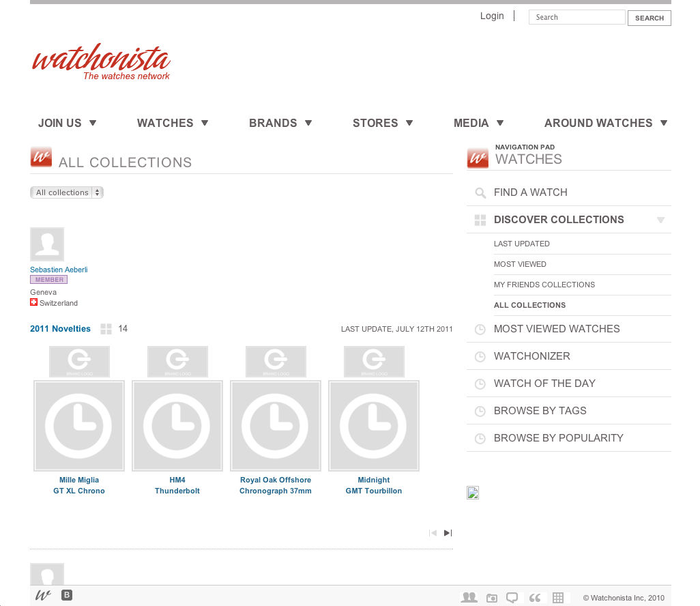The height and width of the screenshot is (606, 700).
Task: Open the grid icon in footer bar
Action: [558, 598]
